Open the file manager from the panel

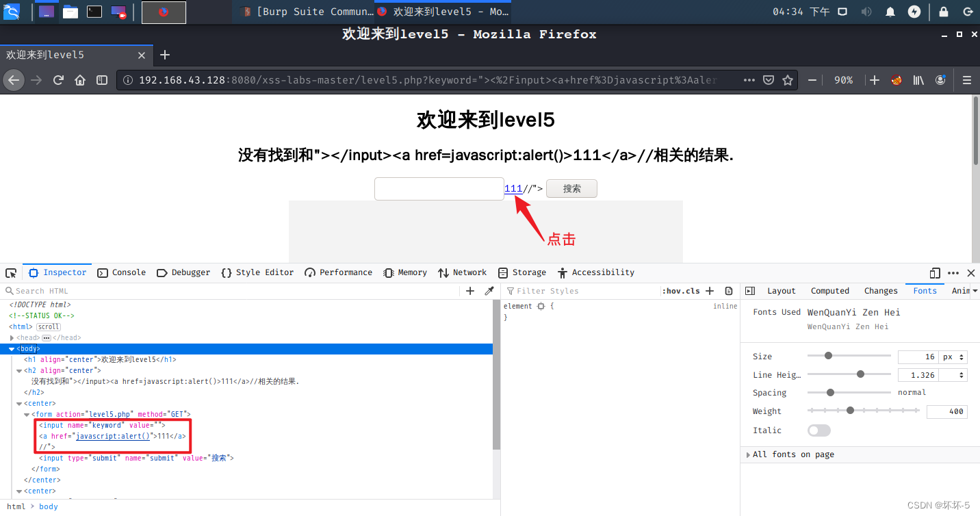[x=70, y=12]
